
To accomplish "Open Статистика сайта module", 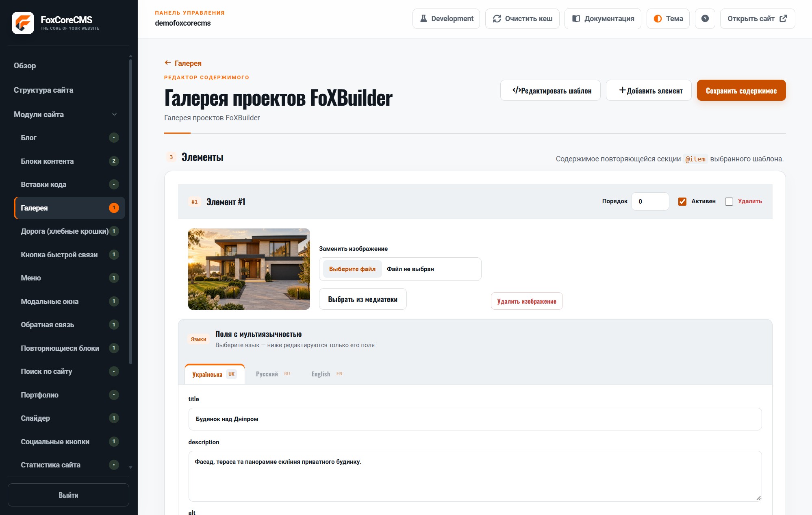I will pyautogui.click(x=69, y=465).
